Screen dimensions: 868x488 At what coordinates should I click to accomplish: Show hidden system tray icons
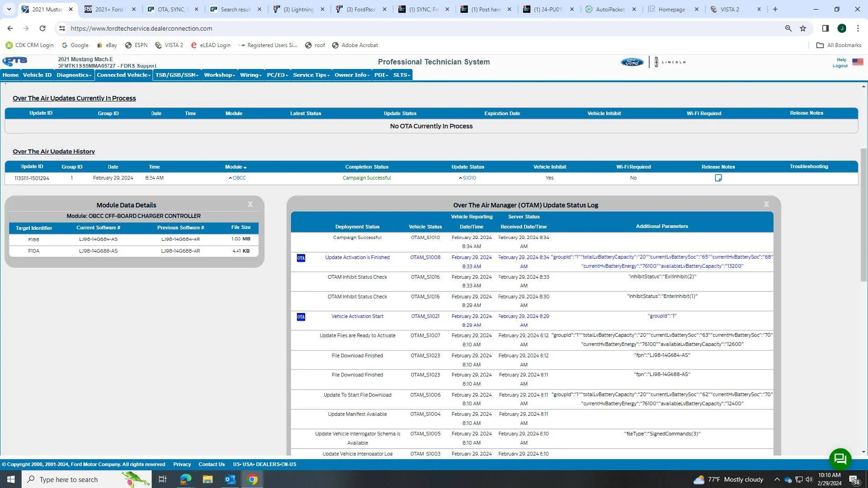[777, 479]
